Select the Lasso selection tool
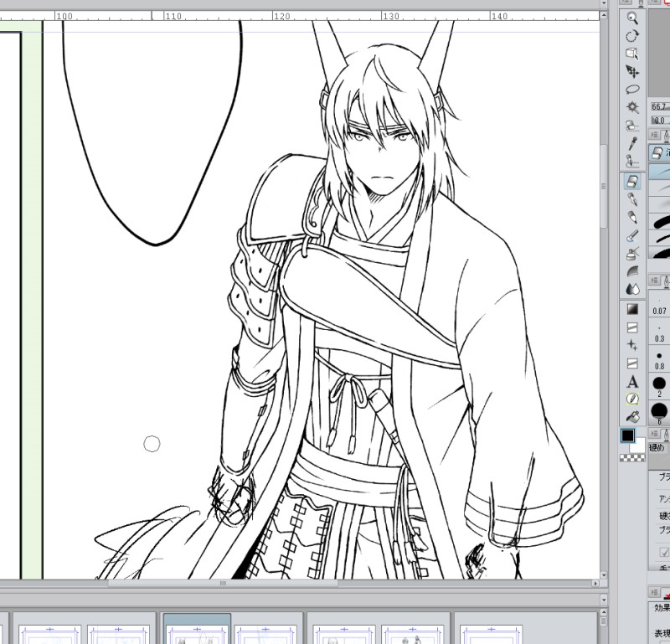The image size is (670, 644). pyautogui.click(x=632, y=90)
